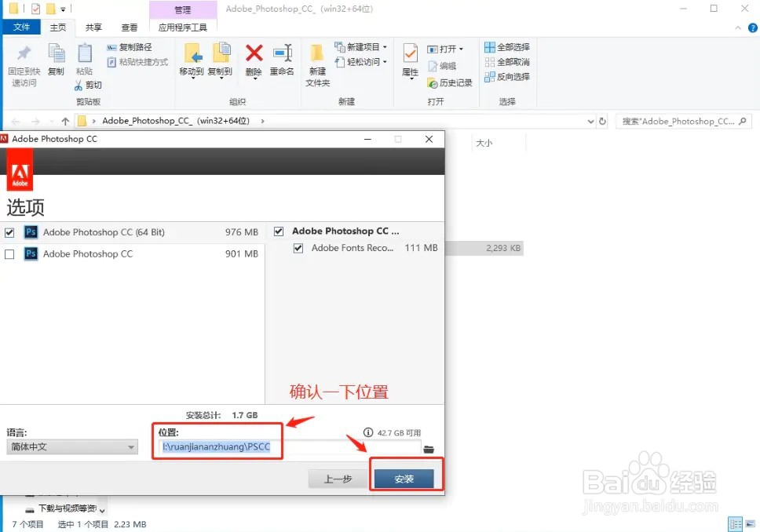The height and width of the screenshot is (532, 760).
Task: Click the Manage (管理) contextual tab
Action: (183, 9)
